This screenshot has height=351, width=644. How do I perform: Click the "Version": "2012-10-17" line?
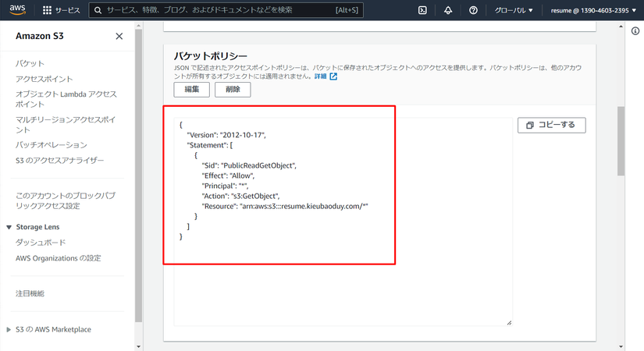(226, 135)
